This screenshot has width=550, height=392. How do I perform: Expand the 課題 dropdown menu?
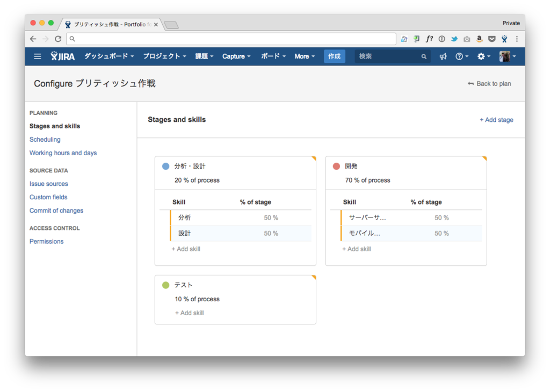[204, 56]
